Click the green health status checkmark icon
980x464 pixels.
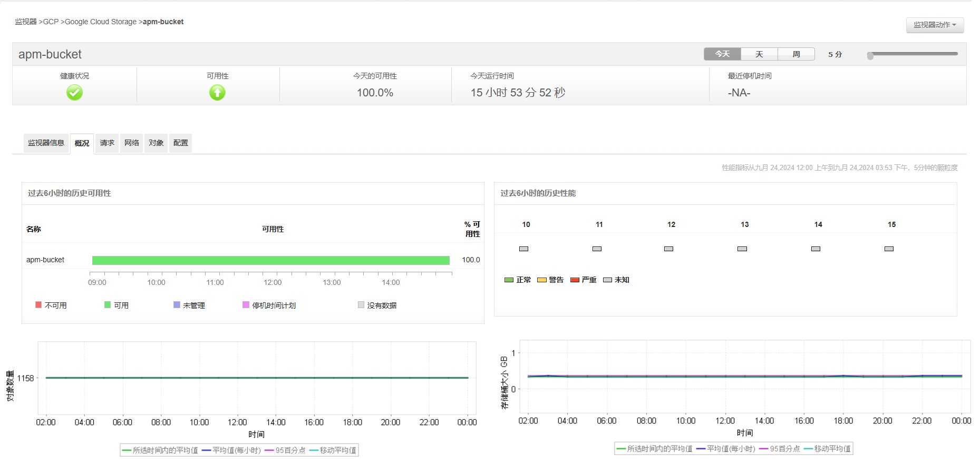coord(74,93)
